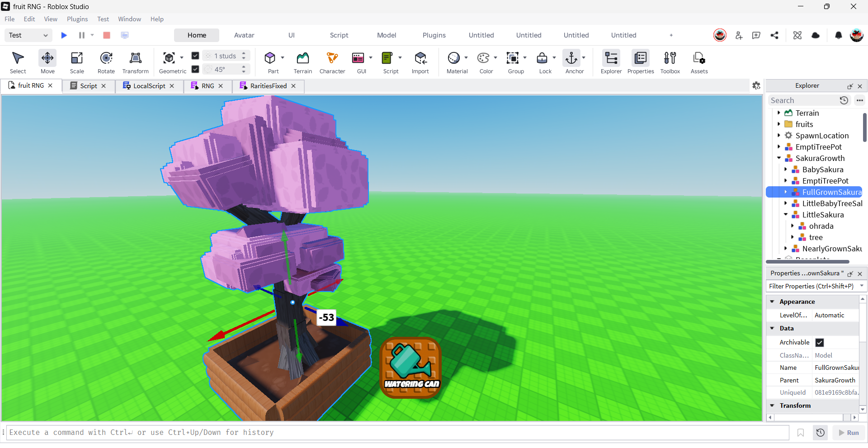Expand the Part shape dropdown arrow
Screen dimensions: 868x448
point(283,58)
